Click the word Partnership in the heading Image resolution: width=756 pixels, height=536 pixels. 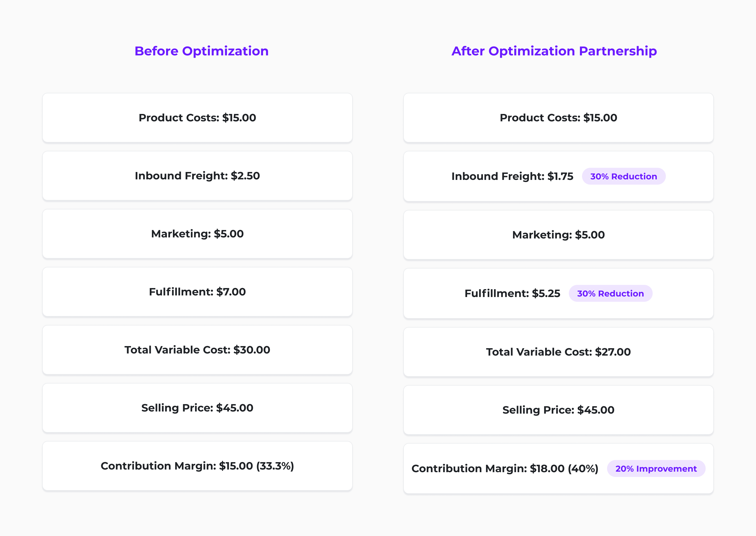click(x=618, y=51)
